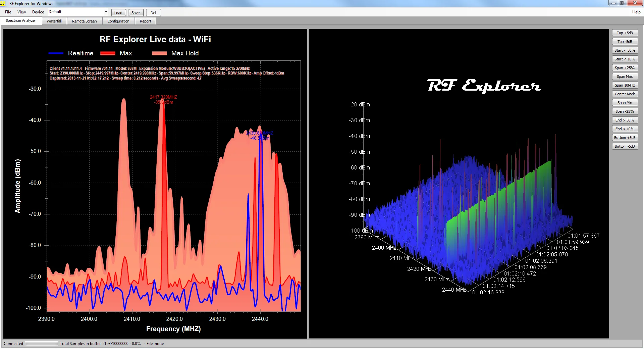644x349 pixels.
Task: Click the Center Mark button
Action: [625, 94]
